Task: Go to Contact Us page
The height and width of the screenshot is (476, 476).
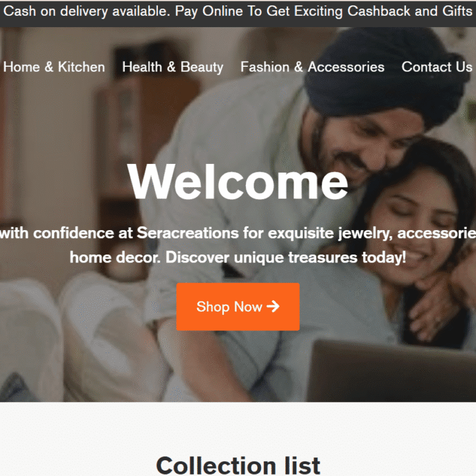Action: coord(437,67)
